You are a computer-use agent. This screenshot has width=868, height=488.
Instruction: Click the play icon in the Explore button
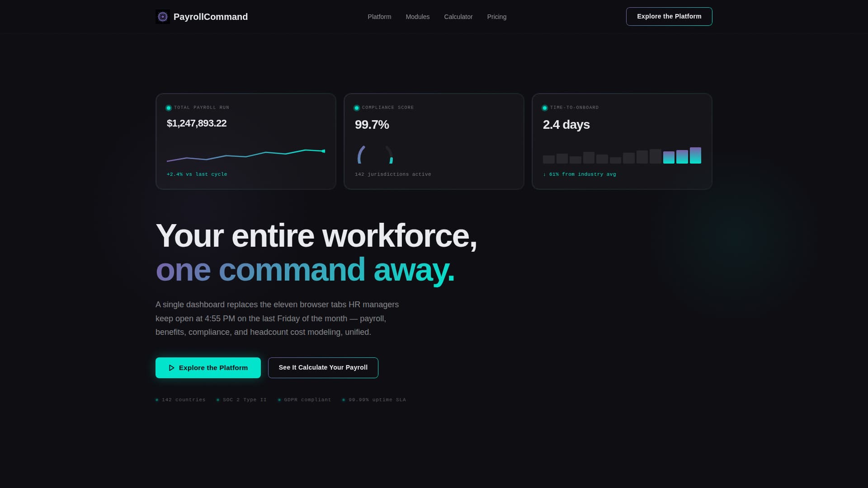pos(171,368)
